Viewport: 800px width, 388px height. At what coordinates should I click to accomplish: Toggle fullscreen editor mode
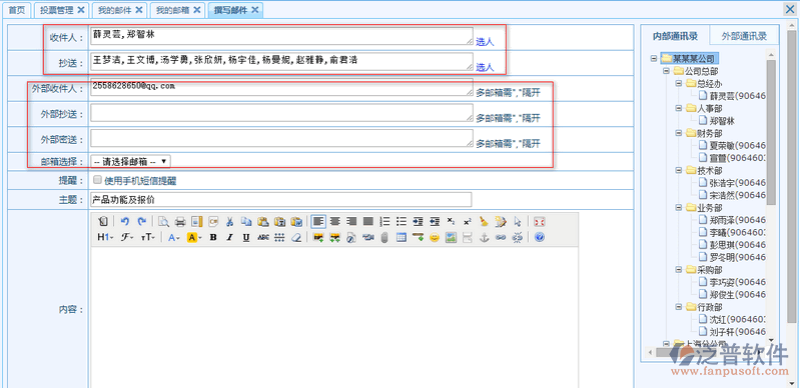click(539, 222)
